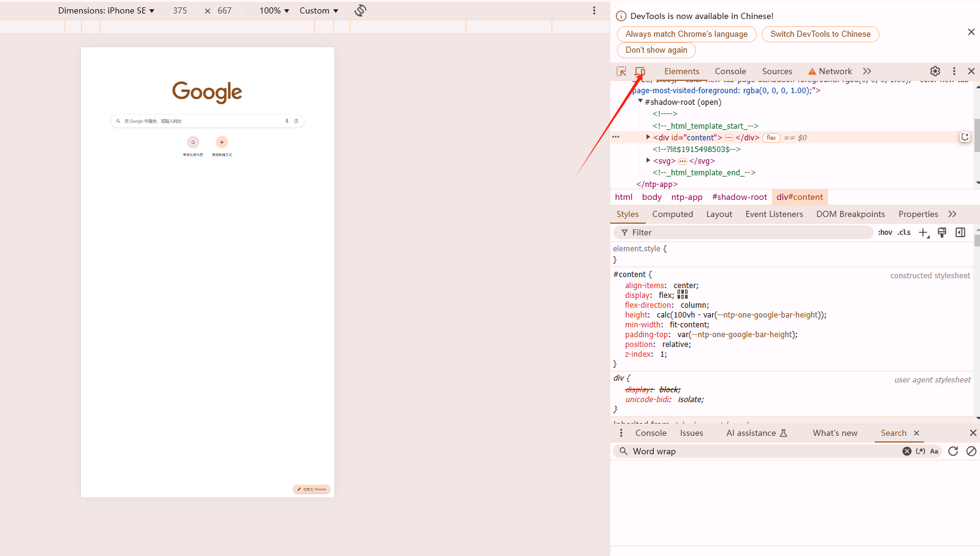The width and height of the screenshot is (980, 556).
Task: Open the DOM Breakpoints tab
Action: point(850,214)
